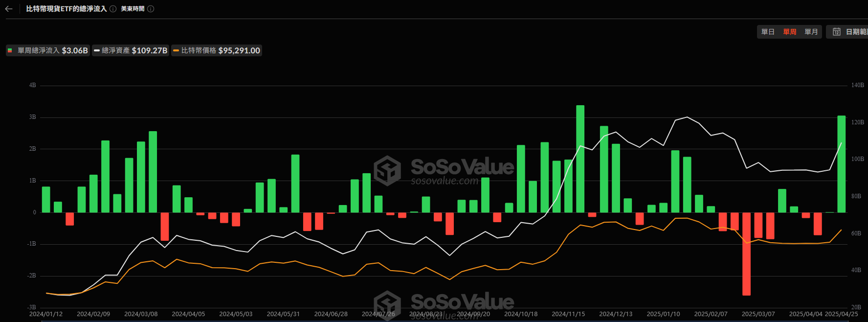Click the x-axis label 2024/04/05
This screenshot has width=868, height=322.
click(x=188, y=314)
